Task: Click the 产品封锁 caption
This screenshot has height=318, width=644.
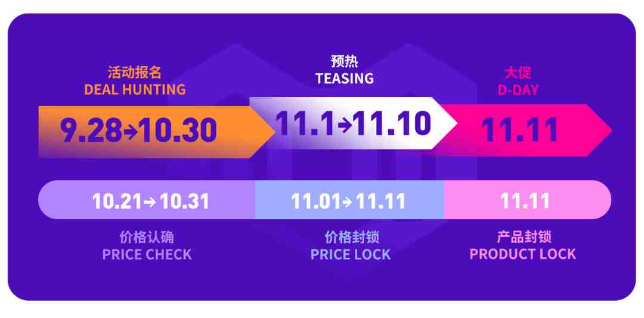Action: pyautogui.click(x=524, y=237)
